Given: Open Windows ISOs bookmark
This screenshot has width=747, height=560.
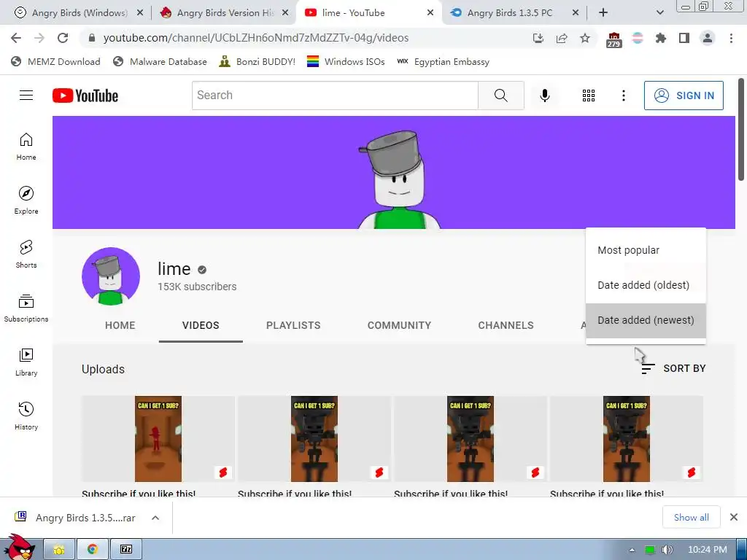Looking at the screenshot, I should pyautogui.click(x=346, y=61).
